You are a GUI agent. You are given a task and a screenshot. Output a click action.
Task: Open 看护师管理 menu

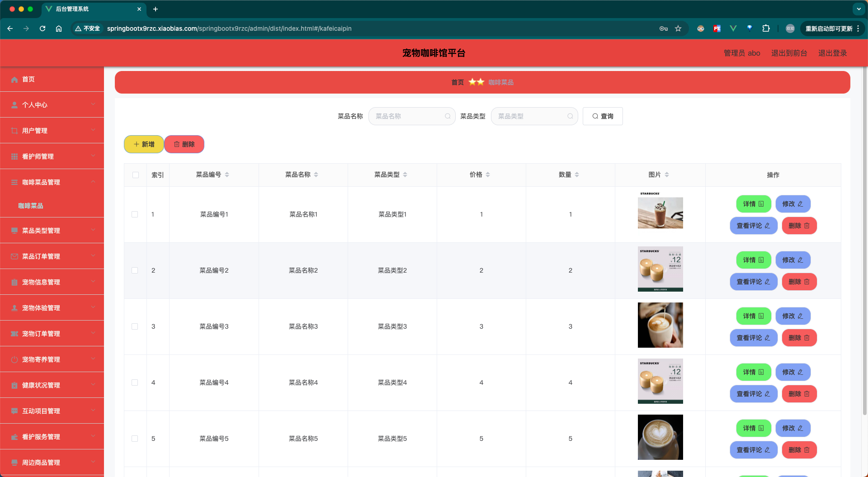pyautogui.click(x=52, y=156)
